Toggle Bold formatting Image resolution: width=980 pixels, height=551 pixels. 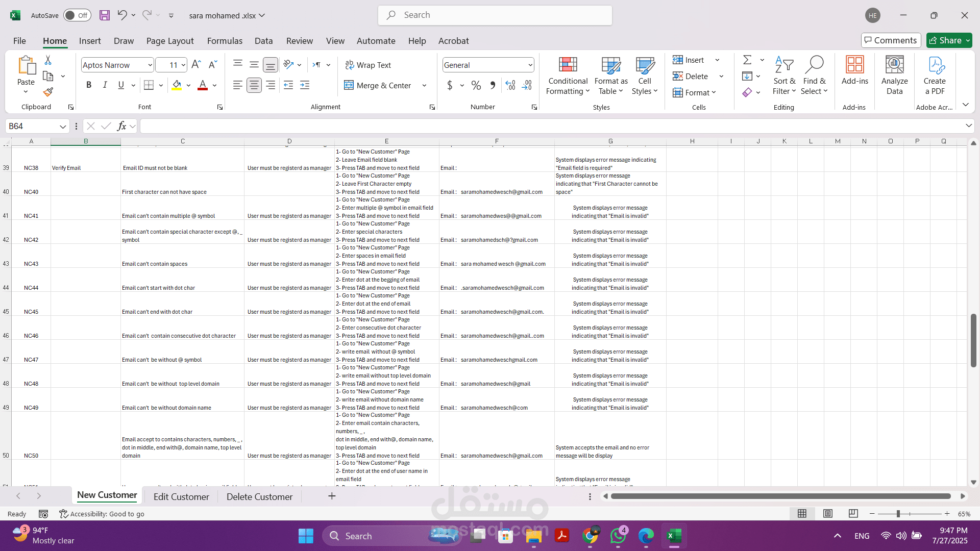click(89, 85)
